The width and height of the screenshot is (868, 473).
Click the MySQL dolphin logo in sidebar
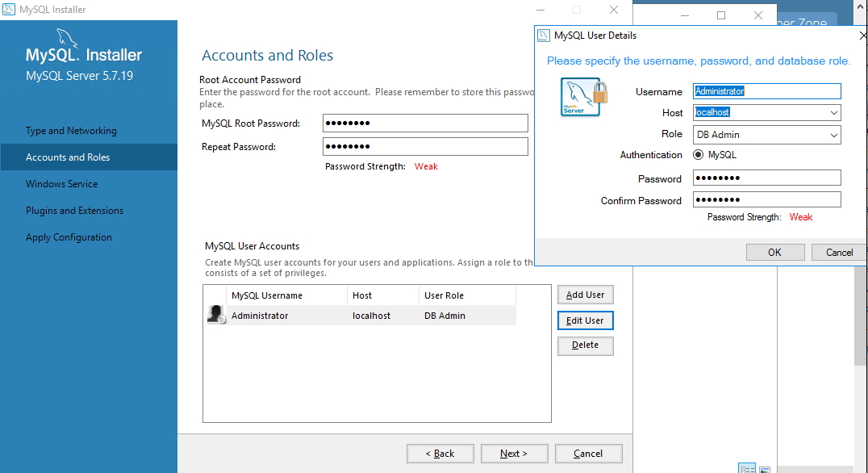(x=67, y=40)
